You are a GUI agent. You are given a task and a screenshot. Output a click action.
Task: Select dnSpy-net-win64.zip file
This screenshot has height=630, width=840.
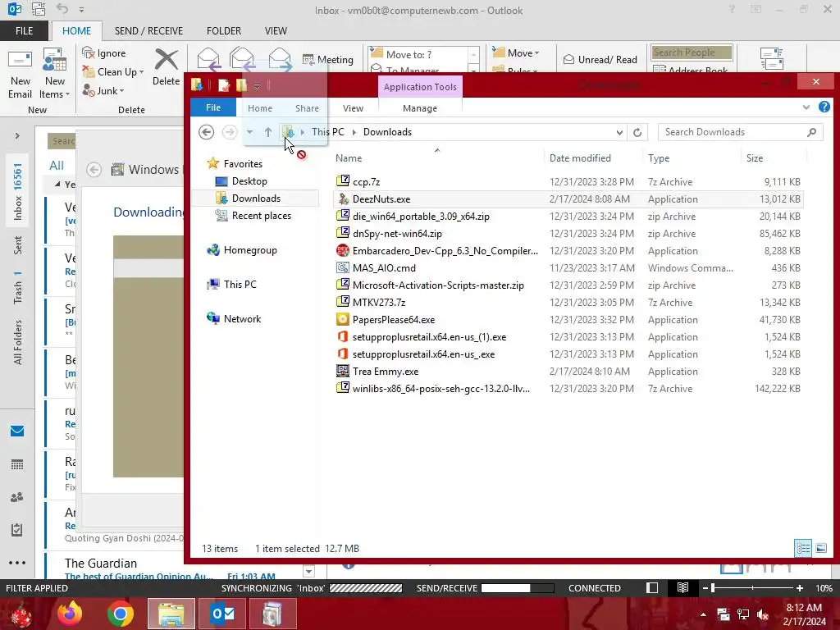568,234
